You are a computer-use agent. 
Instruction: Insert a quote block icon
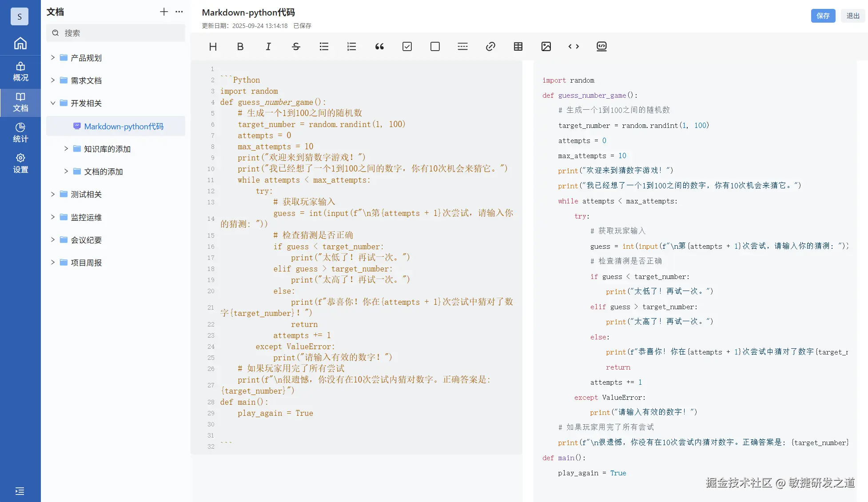coord(379,47)
